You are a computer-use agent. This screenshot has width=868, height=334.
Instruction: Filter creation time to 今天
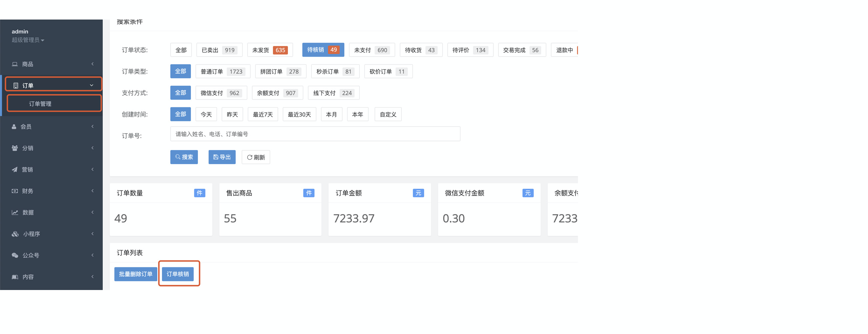coord(206,115)
